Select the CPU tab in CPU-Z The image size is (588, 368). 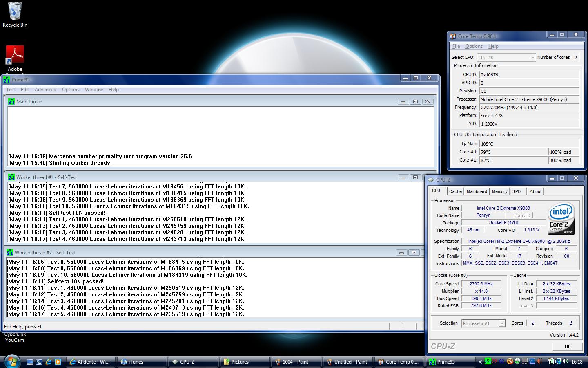tap(436, 191)
